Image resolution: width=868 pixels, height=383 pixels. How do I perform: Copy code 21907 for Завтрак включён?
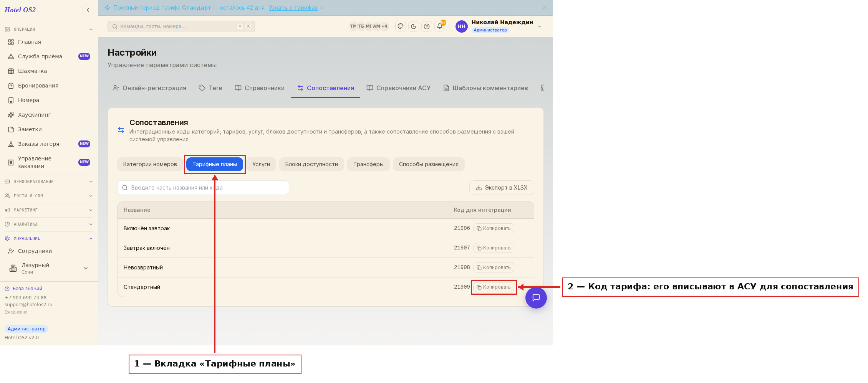[494, 248]
